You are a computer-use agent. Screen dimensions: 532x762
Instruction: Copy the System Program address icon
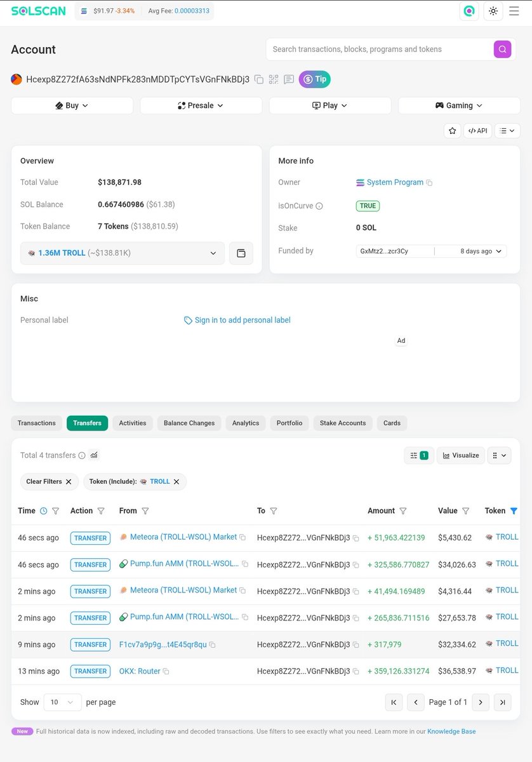click(x=430, y=183)
